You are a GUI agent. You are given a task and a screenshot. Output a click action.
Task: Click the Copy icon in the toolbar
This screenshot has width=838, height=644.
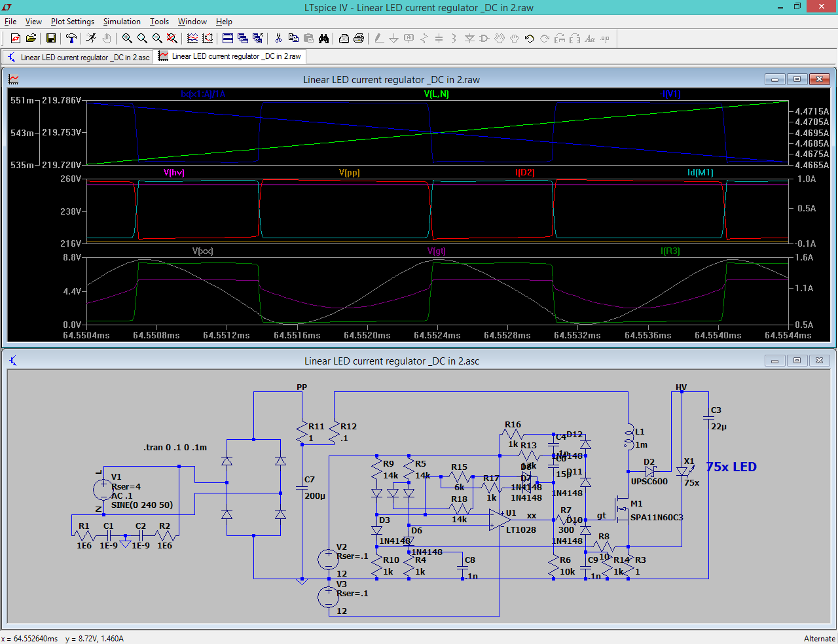293,39
